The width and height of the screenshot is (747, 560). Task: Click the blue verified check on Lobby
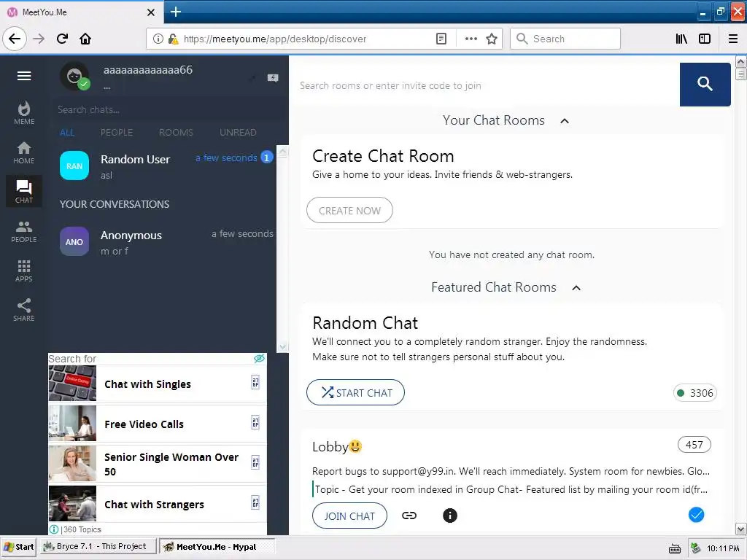click(696, 515)
